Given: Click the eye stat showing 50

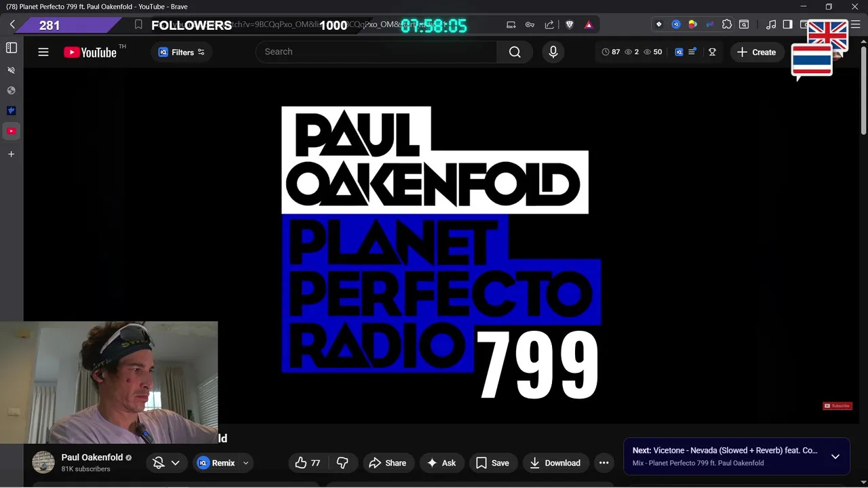Looking at the screenshot, I should tap(652, 52).
